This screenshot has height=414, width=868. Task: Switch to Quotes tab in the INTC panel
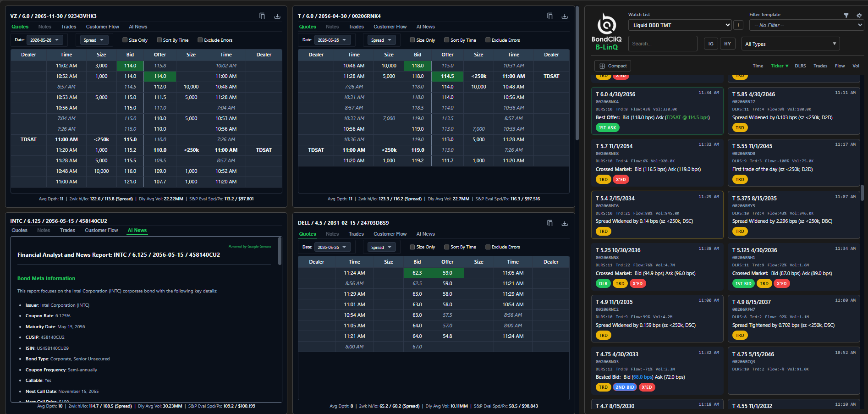(20, 230)
